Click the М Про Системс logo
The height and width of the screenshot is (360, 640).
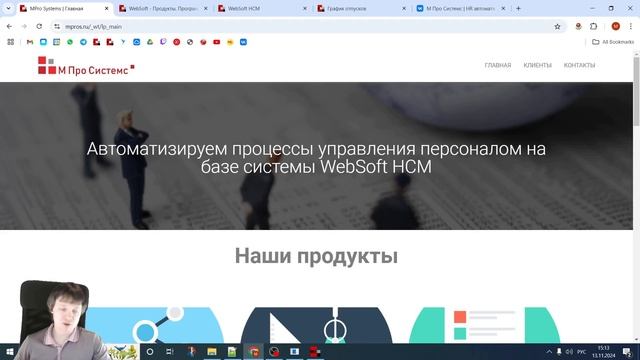[x=86, y=66]
